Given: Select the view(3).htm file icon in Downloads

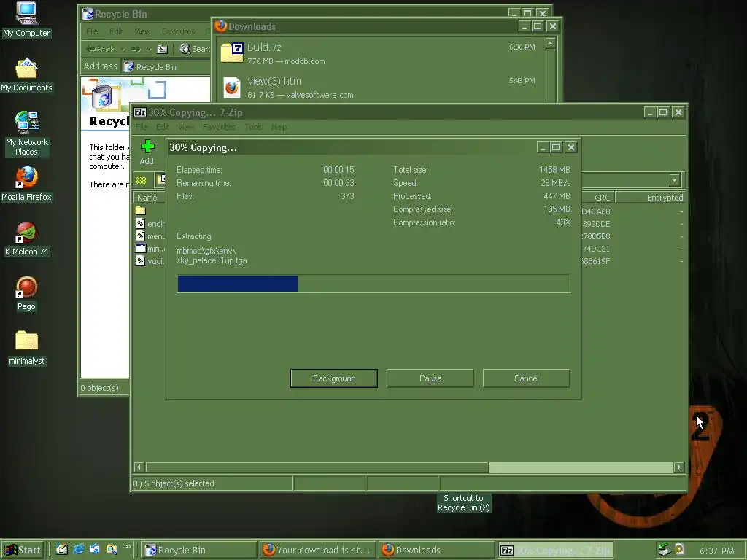Looking at the screenshot, I should click(232, 87).
